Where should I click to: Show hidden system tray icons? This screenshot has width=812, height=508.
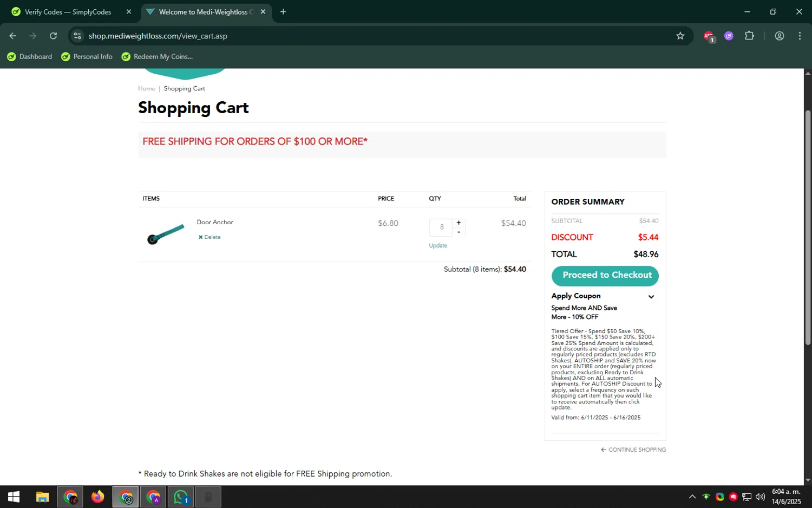coord(692,497)
